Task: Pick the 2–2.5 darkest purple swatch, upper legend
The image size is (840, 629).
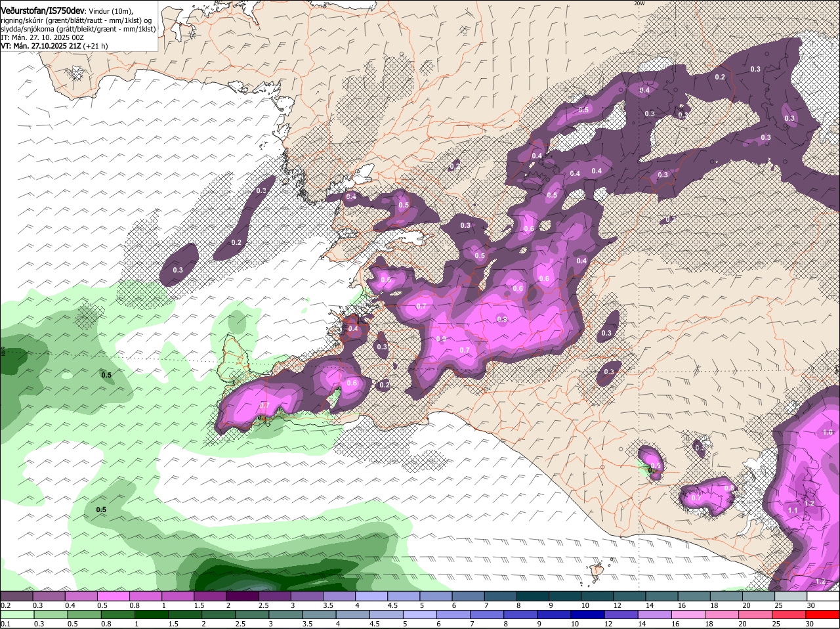Action: pos(242,596)
